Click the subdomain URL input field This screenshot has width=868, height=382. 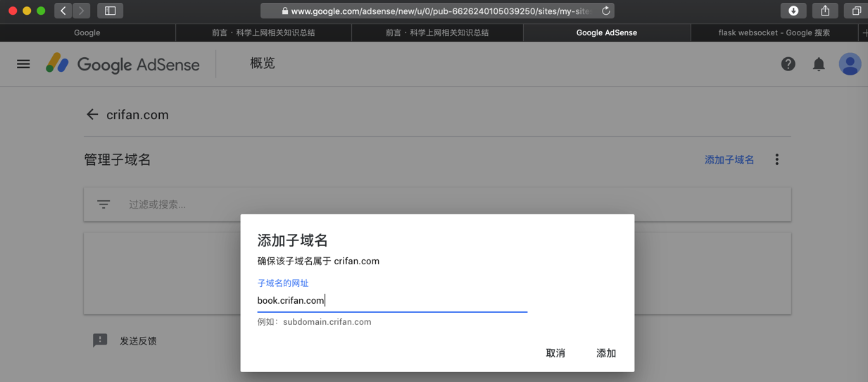(x=392, y=301)
